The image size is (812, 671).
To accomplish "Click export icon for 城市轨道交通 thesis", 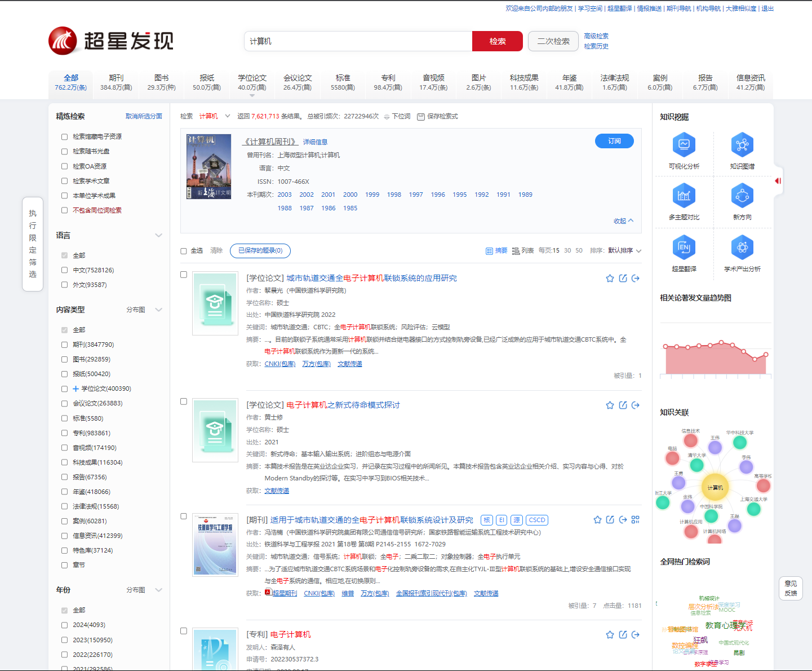I will tap(636, 279).
